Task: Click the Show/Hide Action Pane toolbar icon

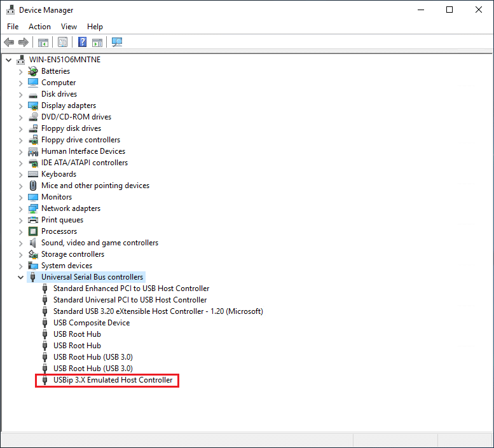Action: [x=97, y=43]
